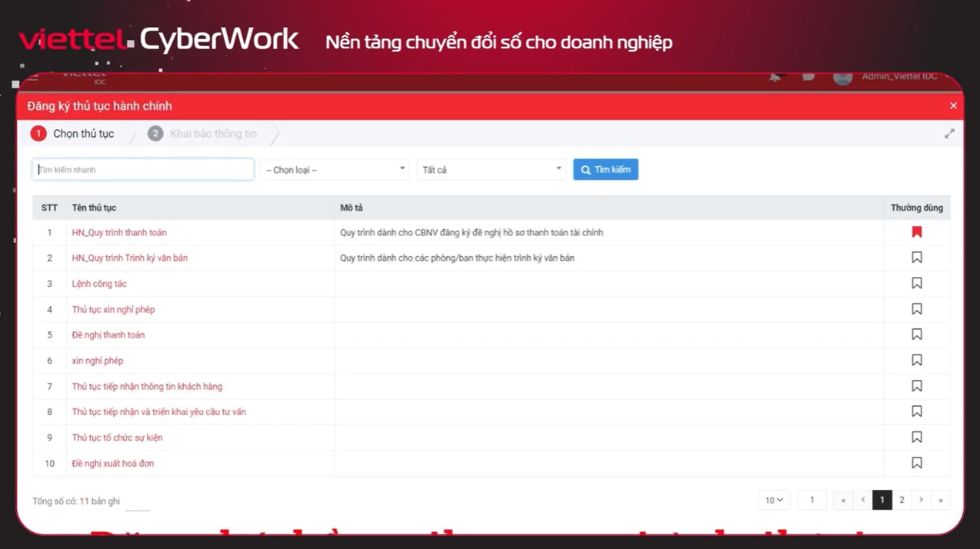Screen dimensions: 980x549
Task: Open Thủ tục tổ chức sự kiện link
Action: (117, 438)
